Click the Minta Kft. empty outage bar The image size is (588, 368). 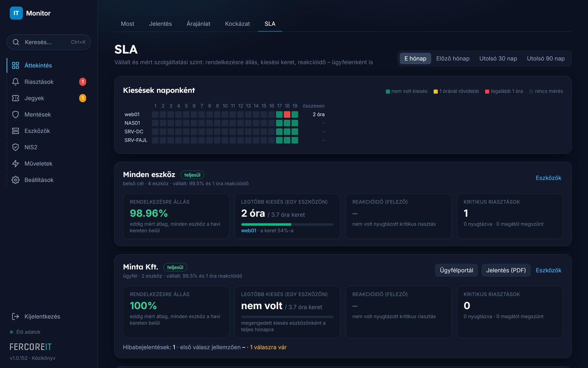click(x=287, y=316)
